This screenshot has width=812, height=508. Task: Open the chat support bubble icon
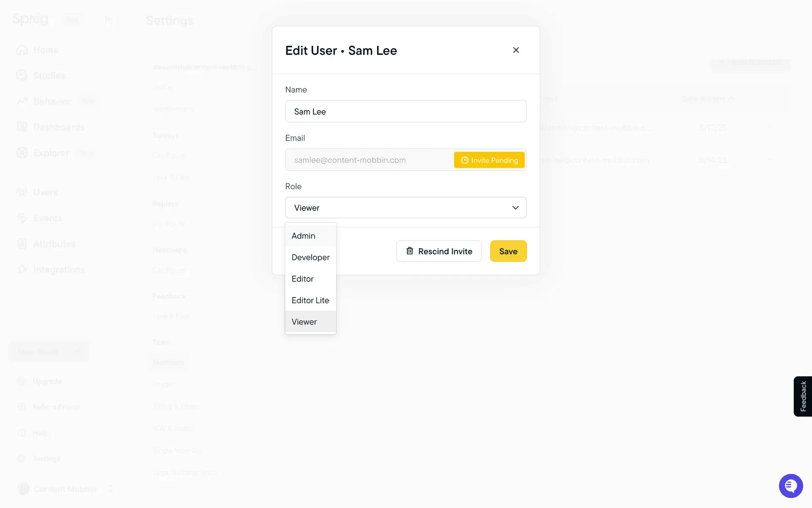(x=790, y=486)
